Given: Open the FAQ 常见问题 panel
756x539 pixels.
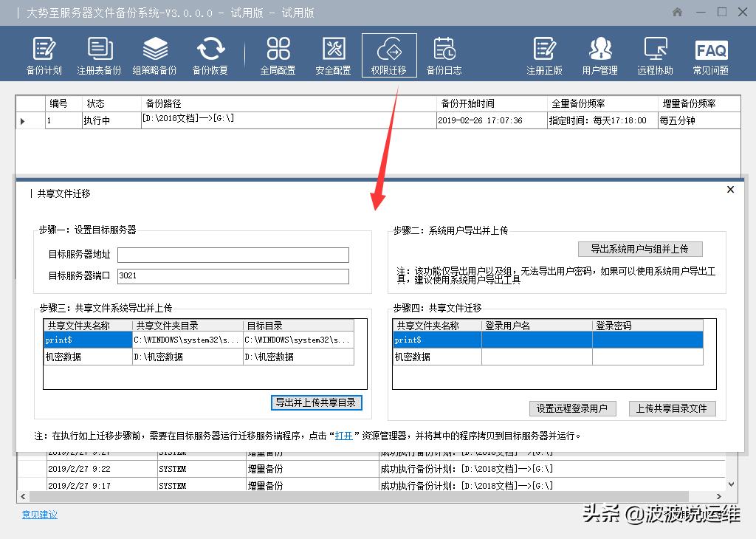Looking at the screenshot, I should [710, 54].
